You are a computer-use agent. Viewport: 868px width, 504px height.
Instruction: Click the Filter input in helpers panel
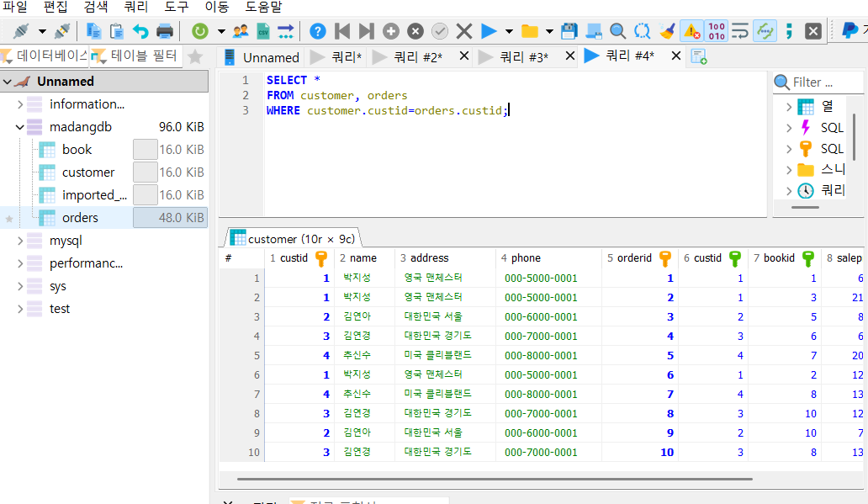(x=825, y=82)
